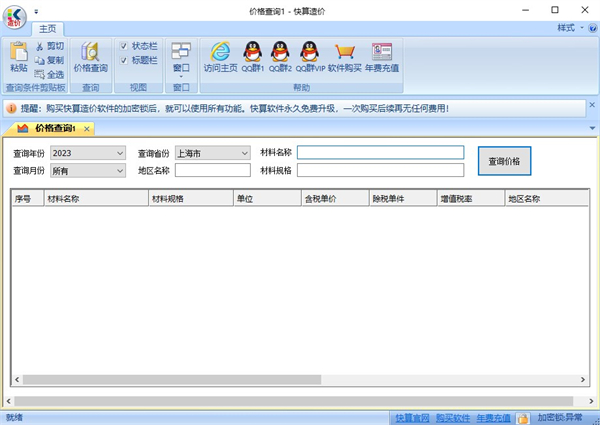Open the 购买软件 link

click(x=453, y=418)
